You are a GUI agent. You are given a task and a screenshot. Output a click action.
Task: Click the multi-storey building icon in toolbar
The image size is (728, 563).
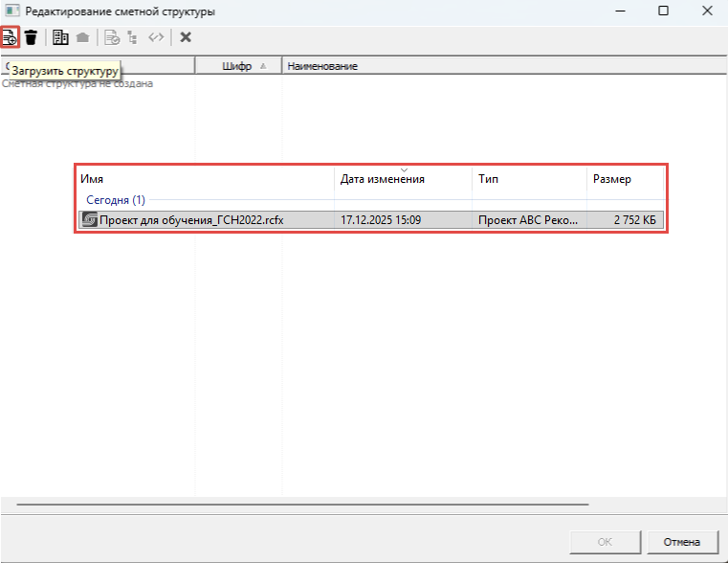tap(60, 37)
